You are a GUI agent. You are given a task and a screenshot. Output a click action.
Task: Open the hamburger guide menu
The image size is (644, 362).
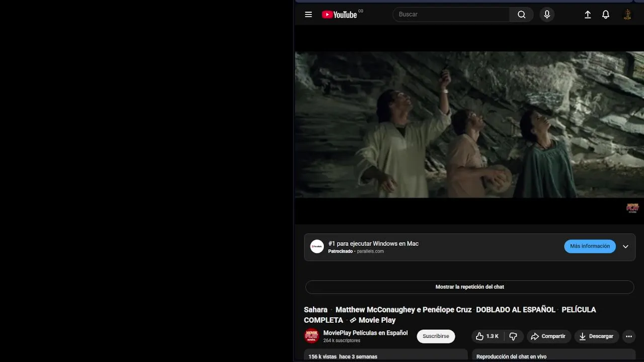pos(308,15)
